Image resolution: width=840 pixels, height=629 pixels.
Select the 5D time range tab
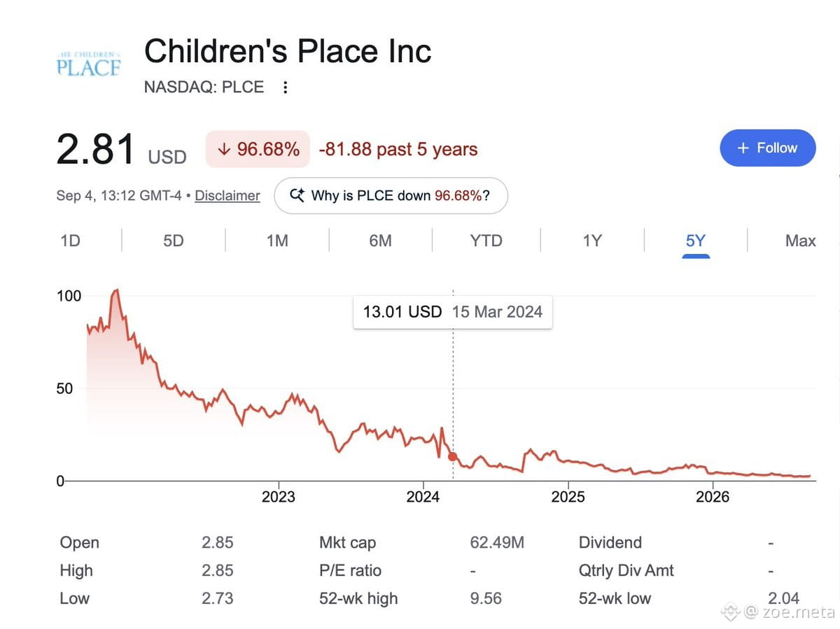[174, 241]
